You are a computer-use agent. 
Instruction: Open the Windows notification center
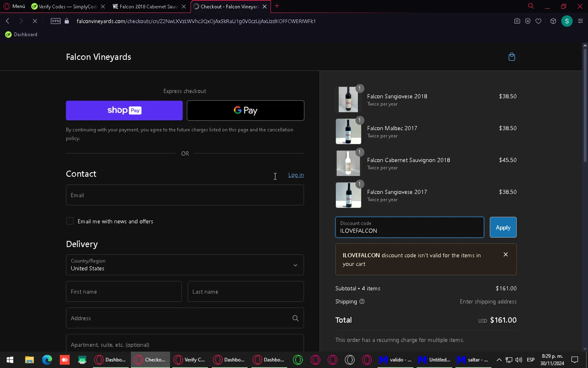tap(575, 360)
